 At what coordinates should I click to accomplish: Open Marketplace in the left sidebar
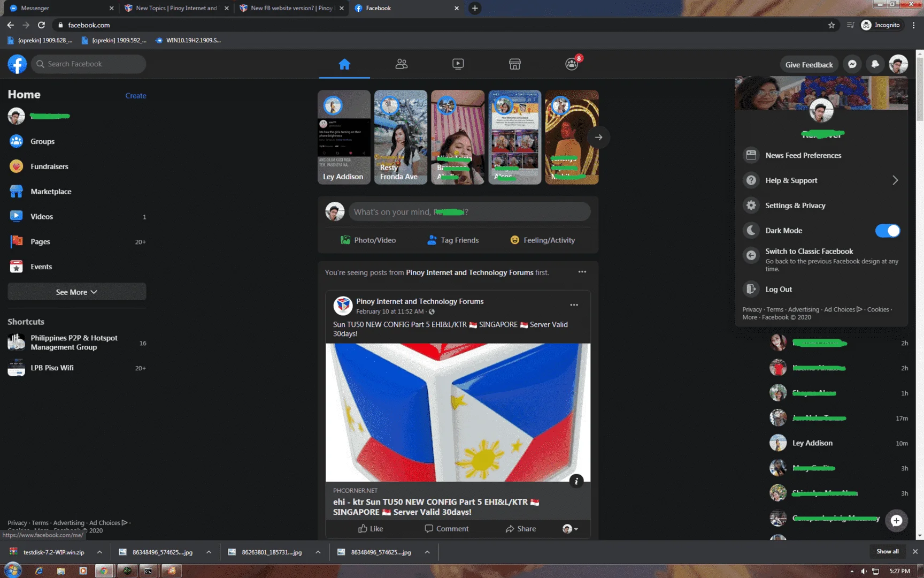(x=77, y=192)
